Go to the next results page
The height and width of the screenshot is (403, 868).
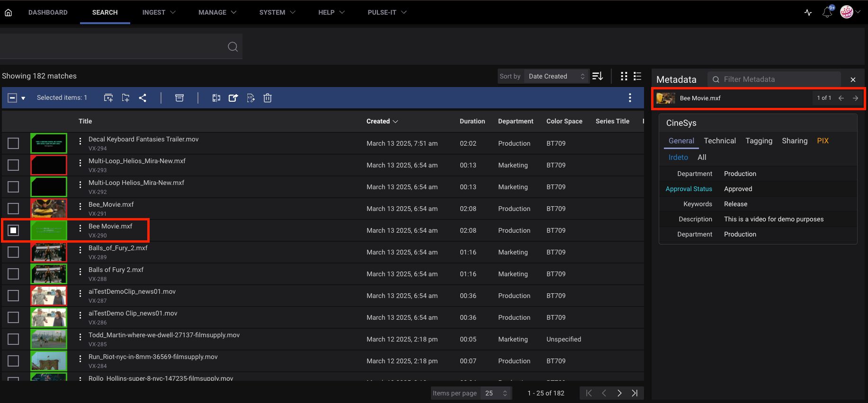619,393
